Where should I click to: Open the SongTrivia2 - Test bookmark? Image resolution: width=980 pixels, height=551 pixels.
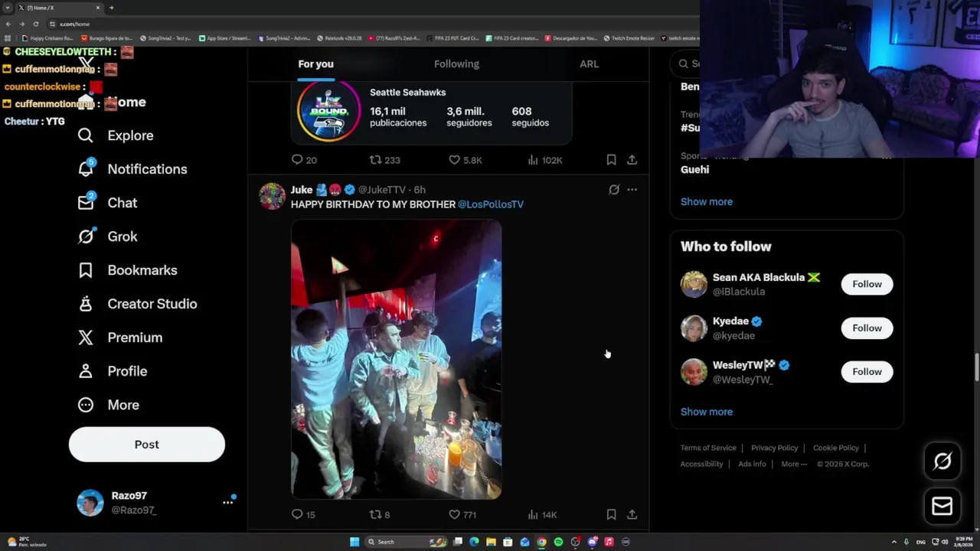tap(165, 38)
